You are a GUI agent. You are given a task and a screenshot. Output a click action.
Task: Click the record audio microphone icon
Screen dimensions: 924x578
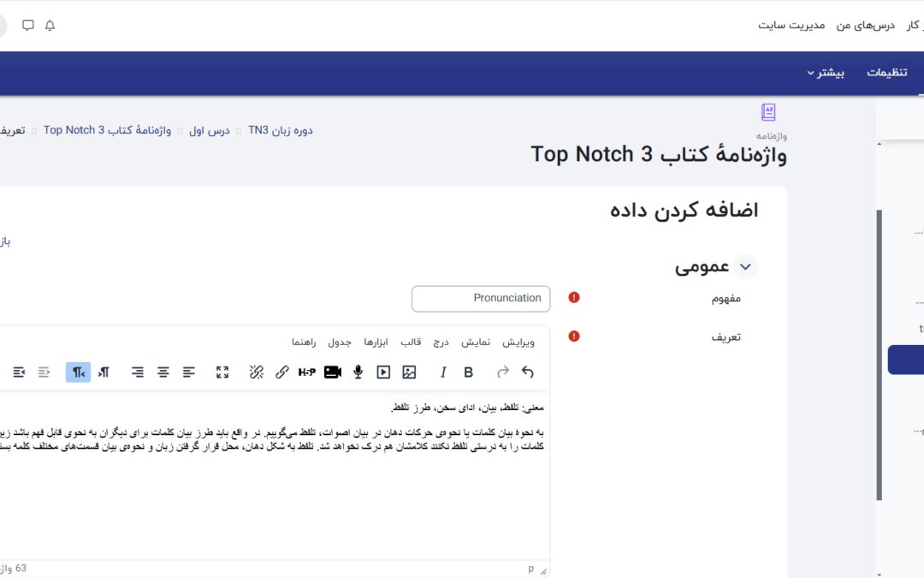pyautogui.click(x=358, y=372)
